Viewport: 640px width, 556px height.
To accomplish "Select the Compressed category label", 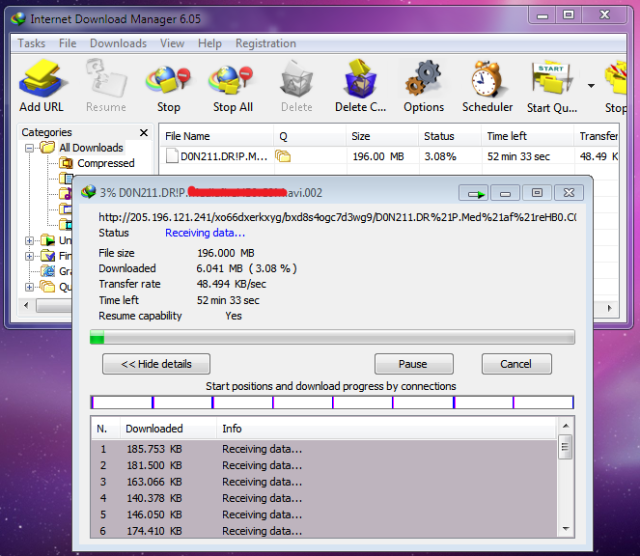I will coord(106,163).
